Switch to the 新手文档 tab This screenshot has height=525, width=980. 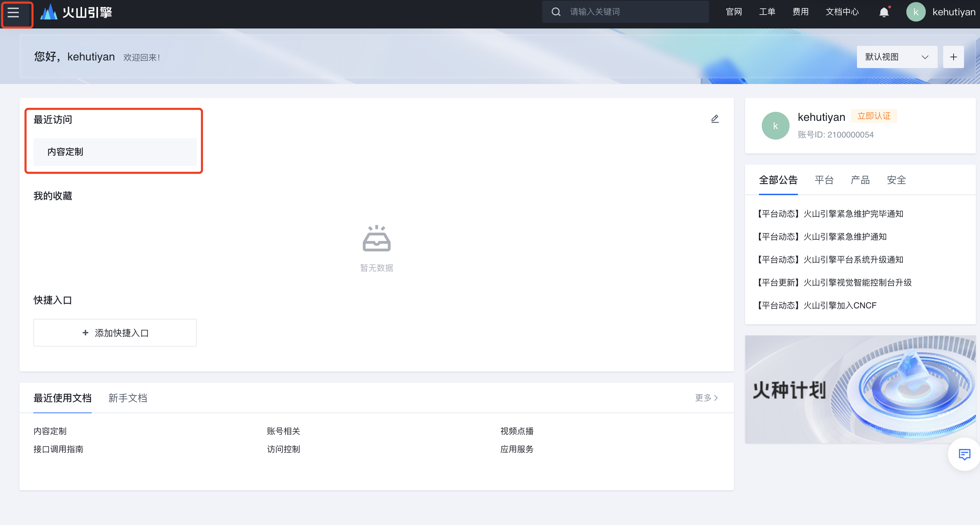[128, 398]
